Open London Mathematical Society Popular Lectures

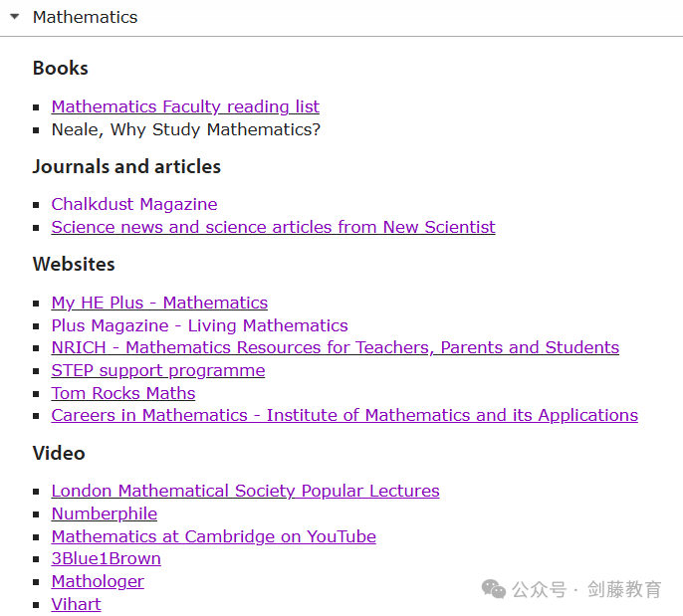[x=245, y=491]
